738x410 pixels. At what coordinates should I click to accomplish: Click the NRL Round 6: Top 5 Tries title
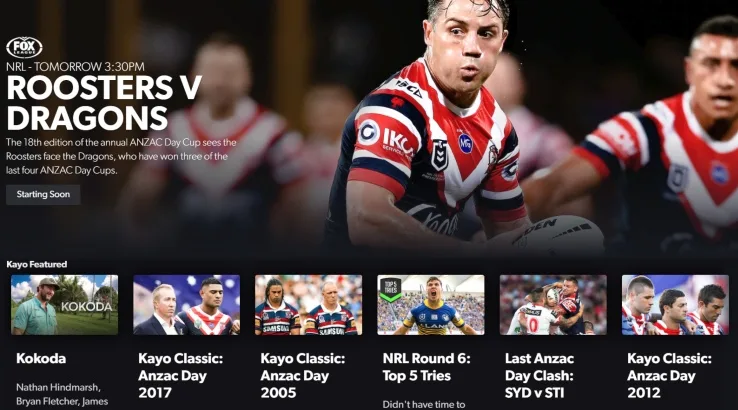pyautogui.click(x=426, y=367)
